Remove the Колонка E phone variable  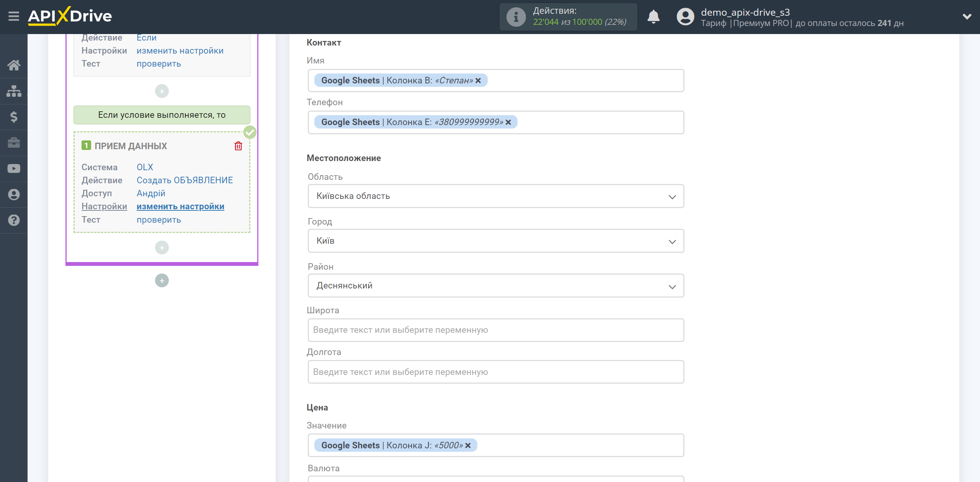click(508, 122)
